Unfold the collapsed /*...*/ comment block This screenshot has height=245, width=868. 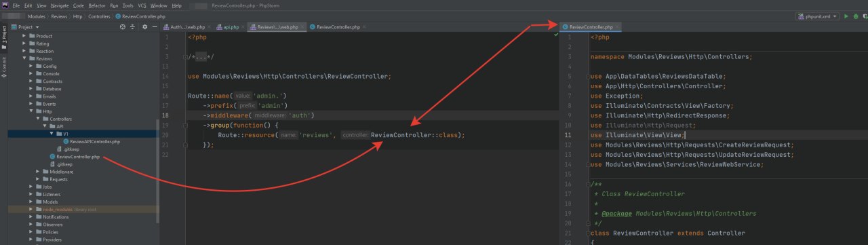coord(184,57)
